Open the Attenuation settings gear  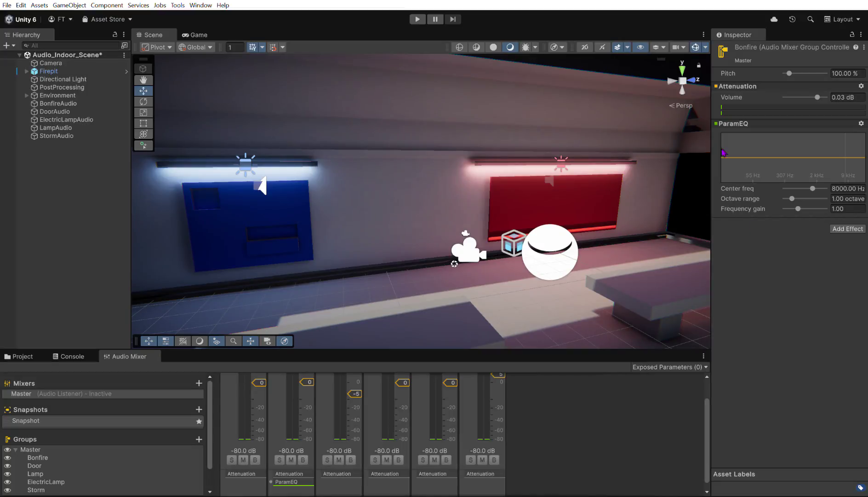tap(861, 86)
